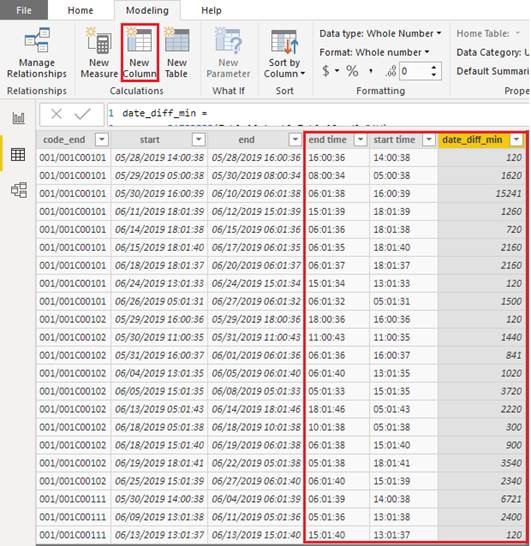Image resolution: width=531 pixels, height=546 pixels.
Task: Open start time column filter dropdown
Action: pyautogui.click(x=429, y=140)
